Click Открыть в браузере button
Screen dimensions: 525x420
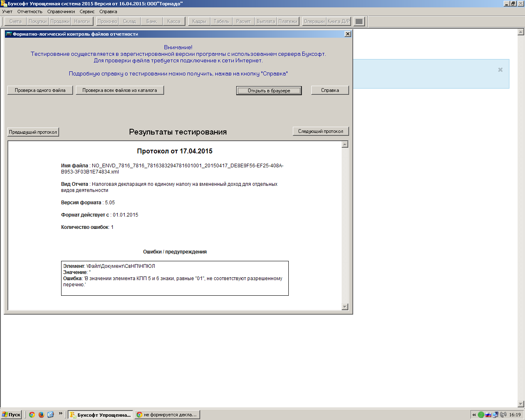pos(269,91)
